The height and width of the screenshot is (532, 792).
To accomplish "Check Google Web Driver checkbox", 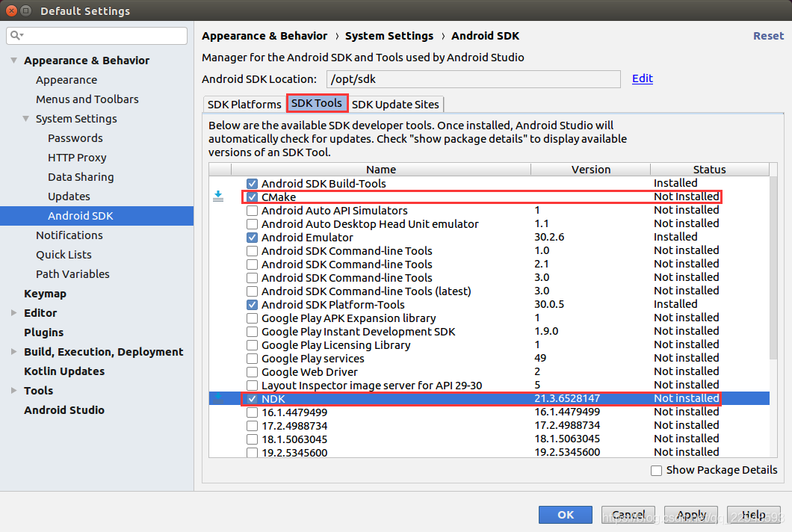I will pos(252,372).
